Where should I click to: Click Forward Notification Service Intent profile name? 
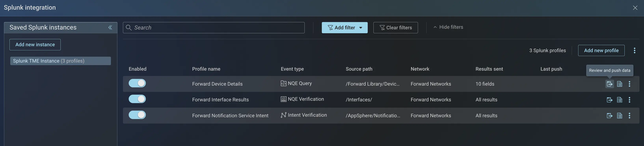[230, 116]
